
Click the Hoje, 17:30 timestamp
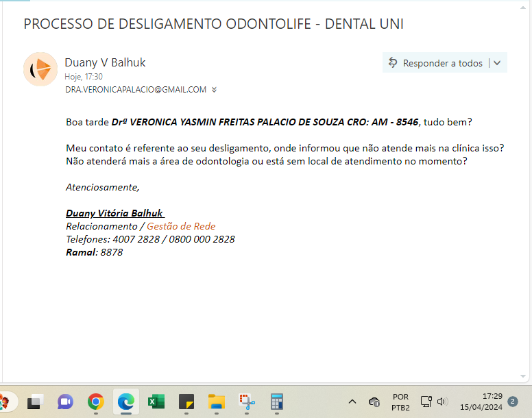coord(84,77)
